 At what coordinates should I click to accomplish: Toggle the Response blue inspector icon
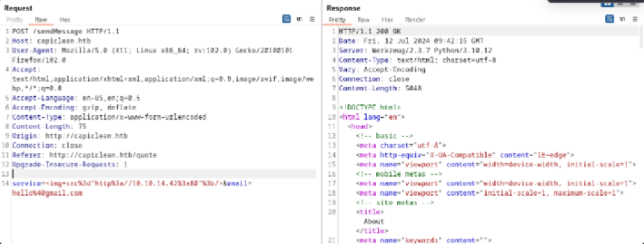point(608,19)
